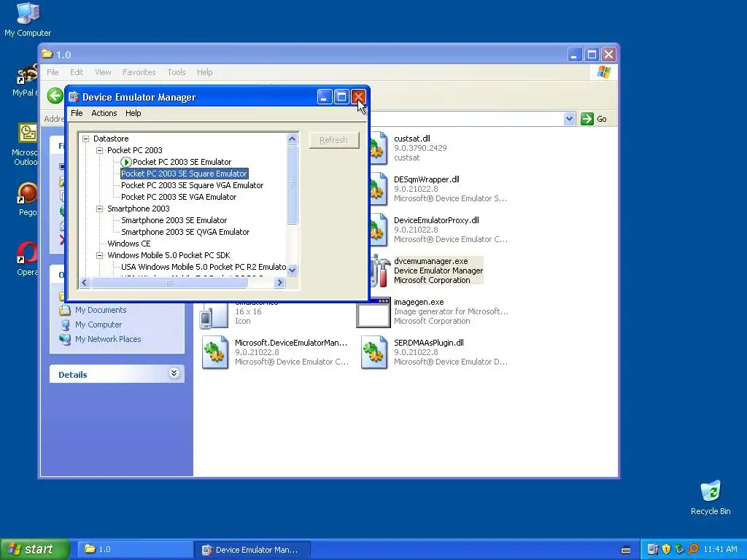Click tree vertical scrollbar down arrow
The width and height of the screenshot is (747, 560).
(292, 270)
